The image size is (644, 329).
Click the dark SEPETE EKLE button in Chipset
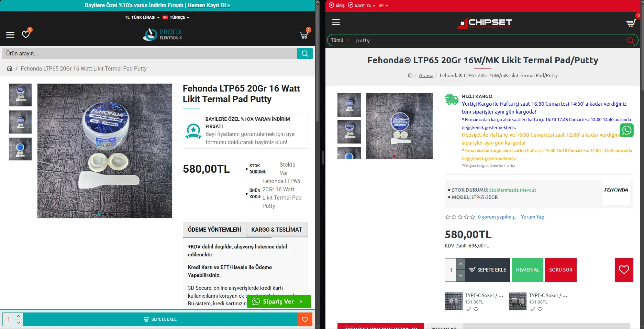click(x=488, y=270)
